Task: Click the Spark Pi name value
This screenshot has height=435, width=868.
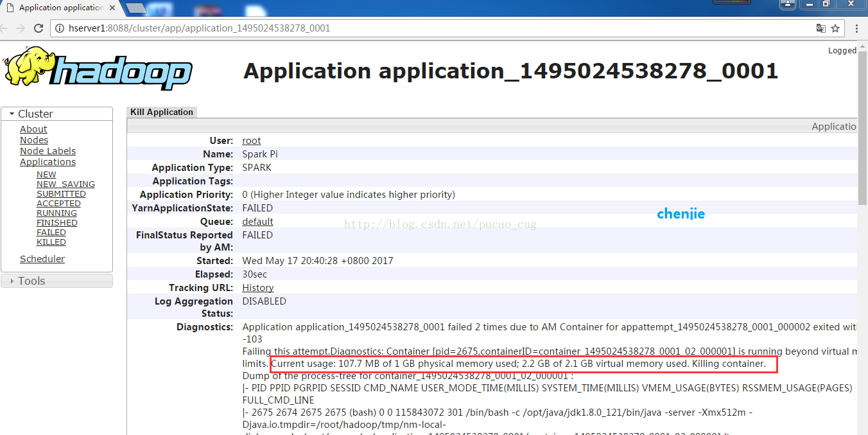Action: 260,154
